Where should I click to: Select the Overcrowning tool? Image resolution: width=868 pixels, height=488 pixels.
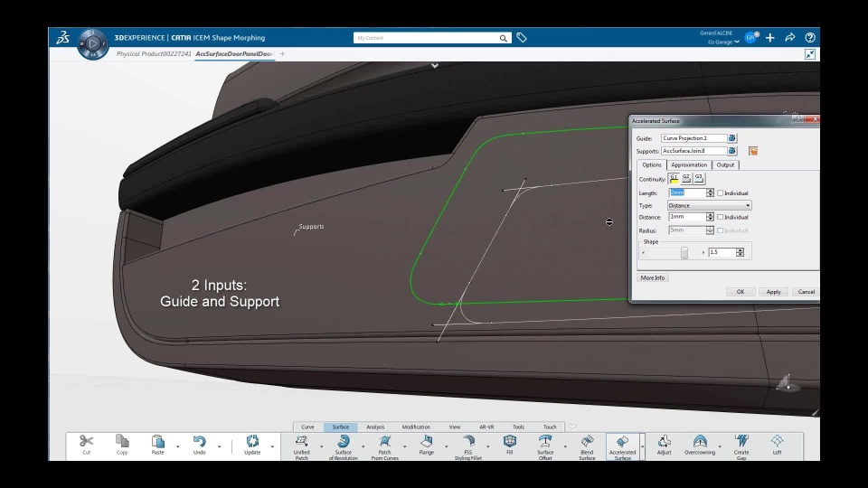click(x=700, y=445)
